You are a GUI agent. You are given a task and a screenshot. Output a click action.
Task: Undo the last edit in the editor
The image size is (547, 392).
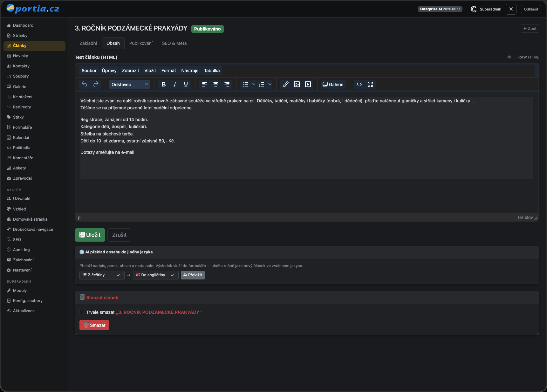(84, 84)
